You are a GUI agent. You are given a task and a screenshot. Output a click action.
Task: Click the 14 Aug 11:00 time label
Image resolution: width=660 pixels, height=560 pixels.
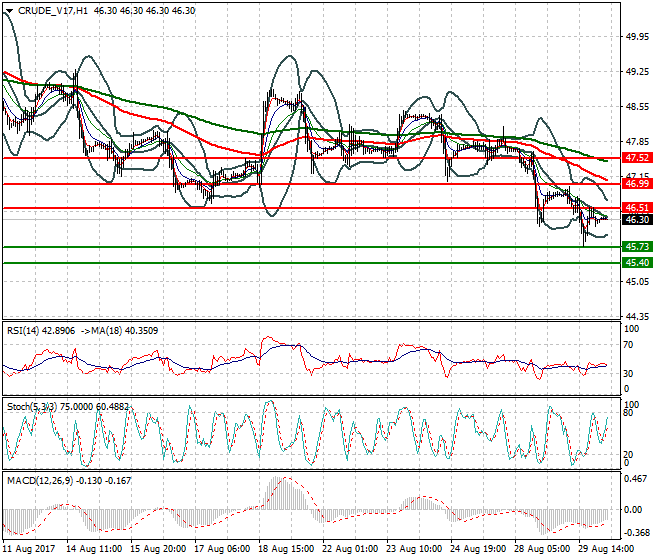pos(94,549)
